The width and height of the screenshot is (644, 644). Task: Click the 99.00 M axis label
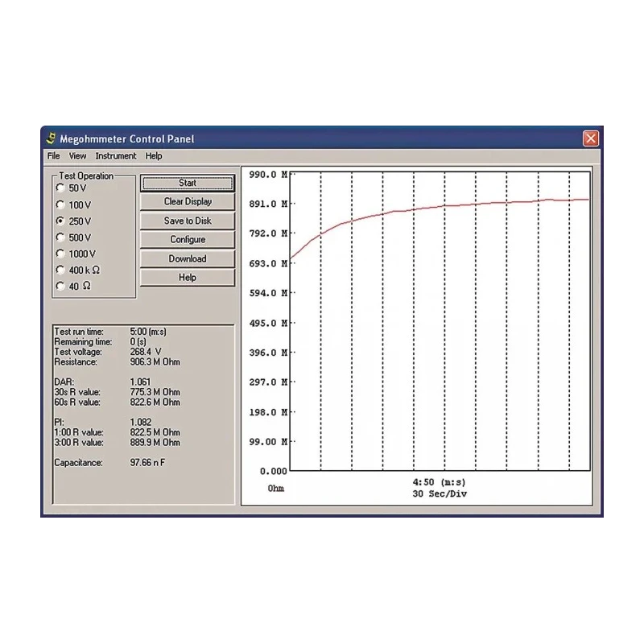(268, 442)
